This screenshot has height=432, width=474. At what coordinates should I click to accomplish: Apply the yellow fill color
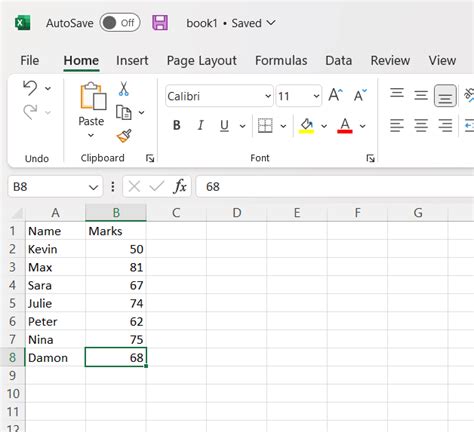[x=307, y=126]
